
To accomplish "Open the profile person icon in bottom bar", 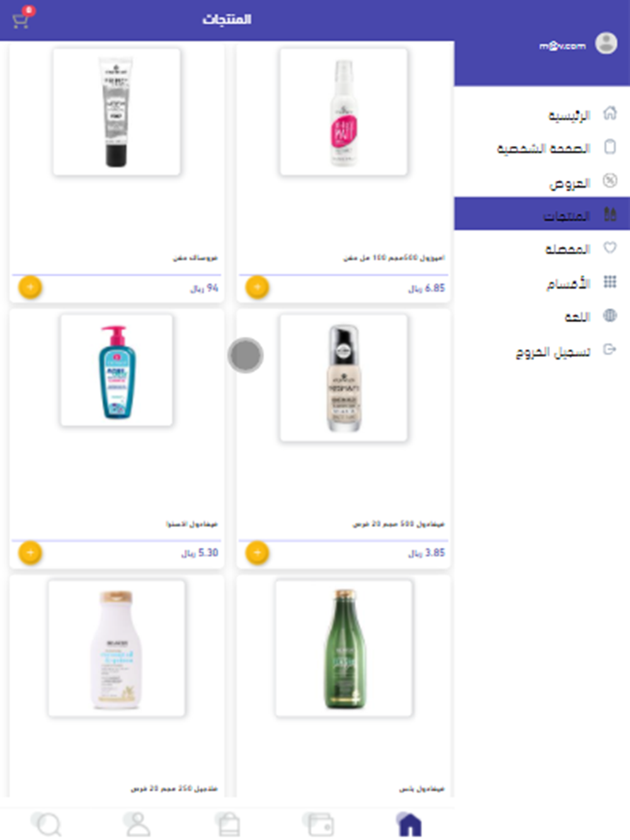I will tap(137, 824).
